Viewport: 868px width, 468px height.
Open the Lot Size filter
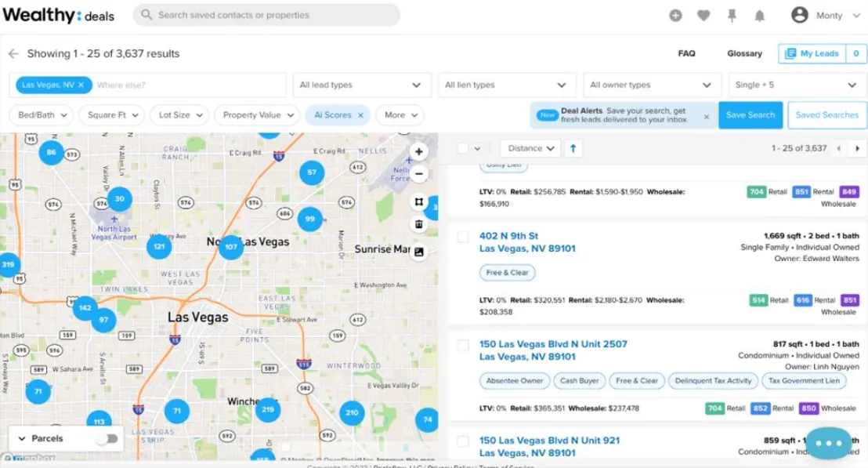180,115
